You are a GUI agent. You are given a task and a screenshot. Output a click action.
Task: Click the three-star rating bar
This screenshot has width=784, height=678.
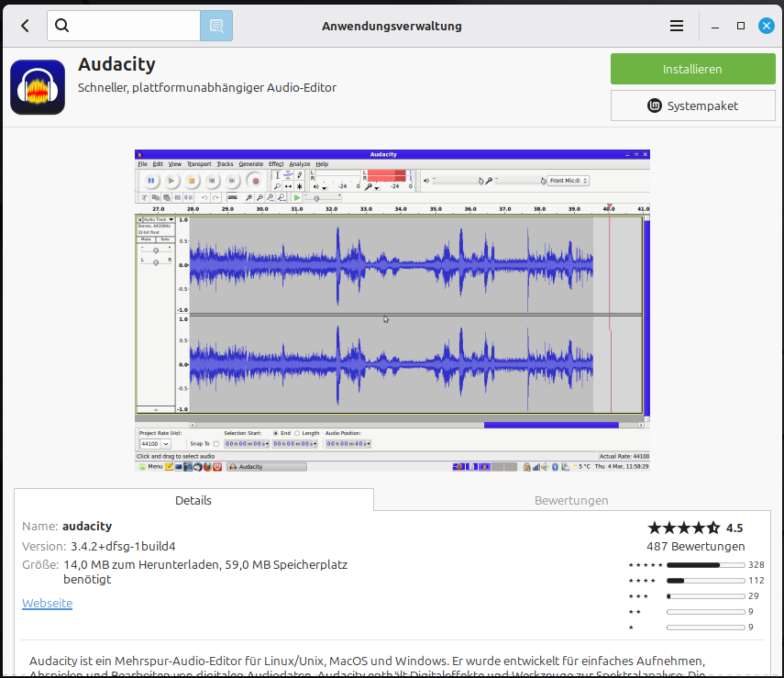(705, 596)
